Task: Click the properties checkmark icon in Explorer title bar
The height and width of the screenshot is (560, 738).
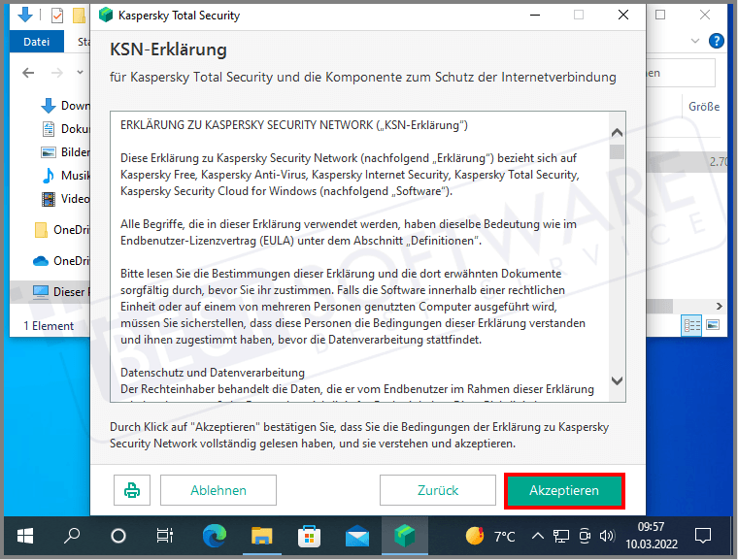Action: pyautogui.click(x=57, y=16)
